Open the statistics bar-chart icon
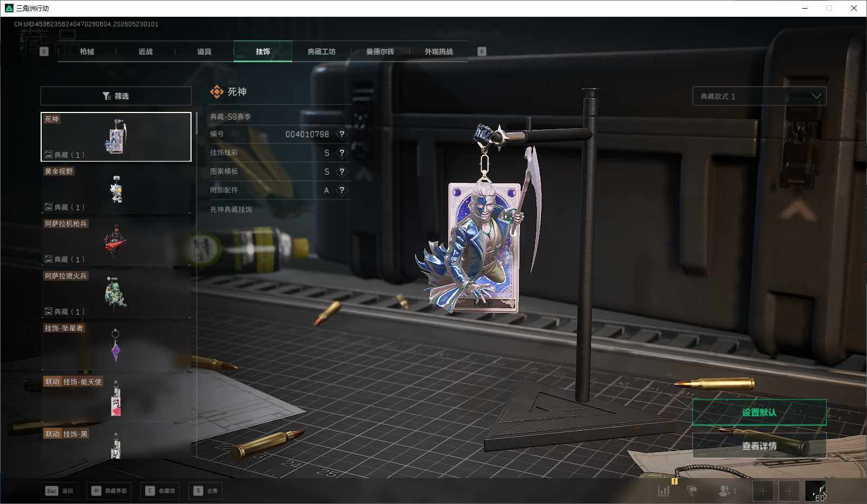Image resolution: width=867 pixels, height=504 pixels. coord(664,491)
